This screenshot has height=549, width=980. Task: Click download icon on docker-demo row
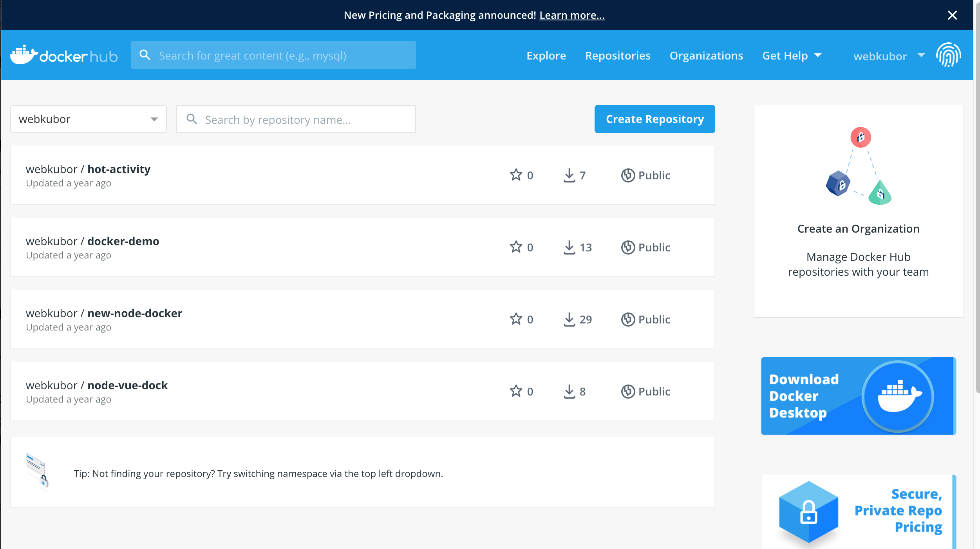569,247
